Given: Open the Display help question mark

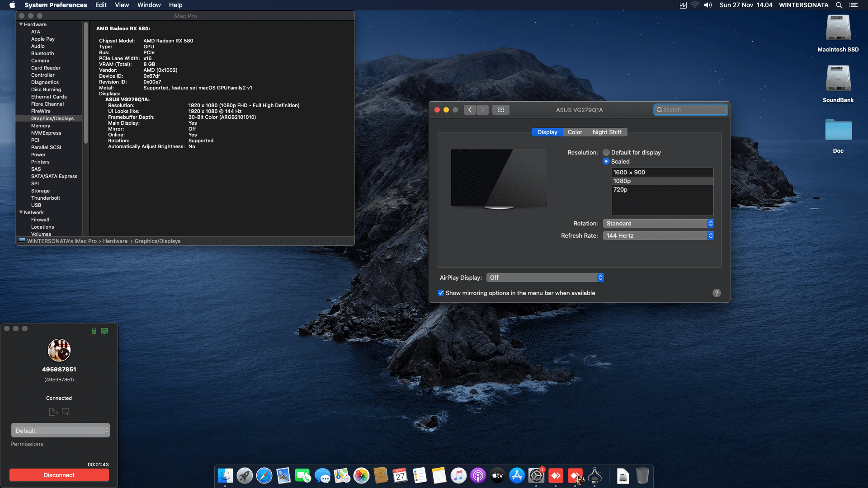Looking at the screenshot, I should (x=717, y=293).
